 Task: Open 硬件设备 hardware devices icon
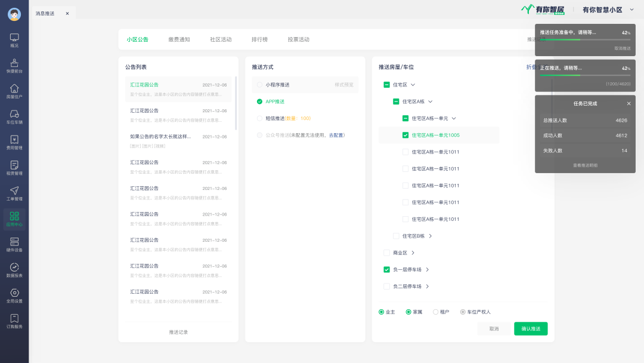point(14,244)
